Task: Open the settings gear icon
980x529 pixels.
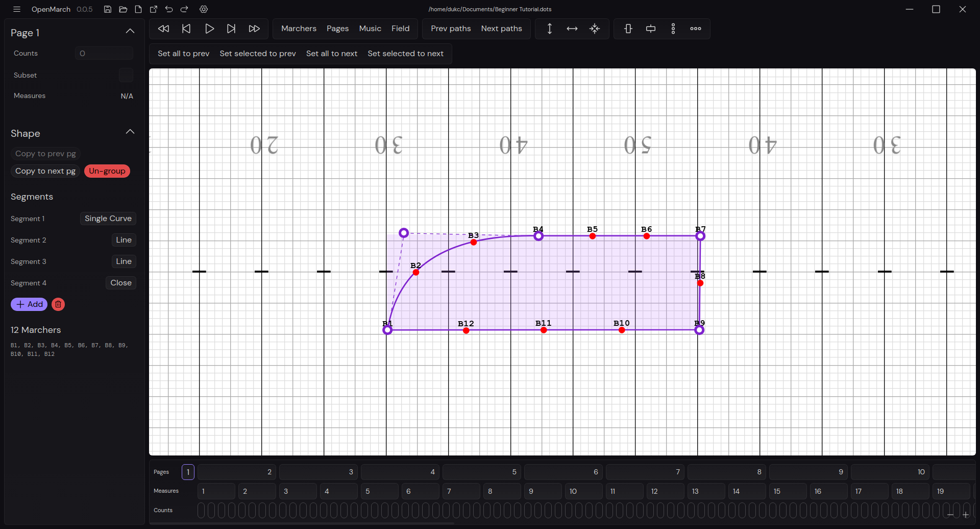Action: click(x=204, y=9)
